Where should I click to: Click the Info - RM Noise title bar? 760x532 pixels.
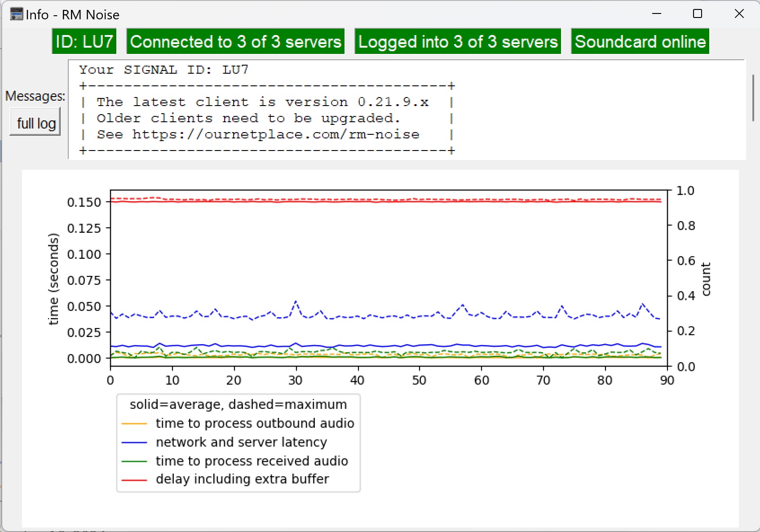coord(73,14)
